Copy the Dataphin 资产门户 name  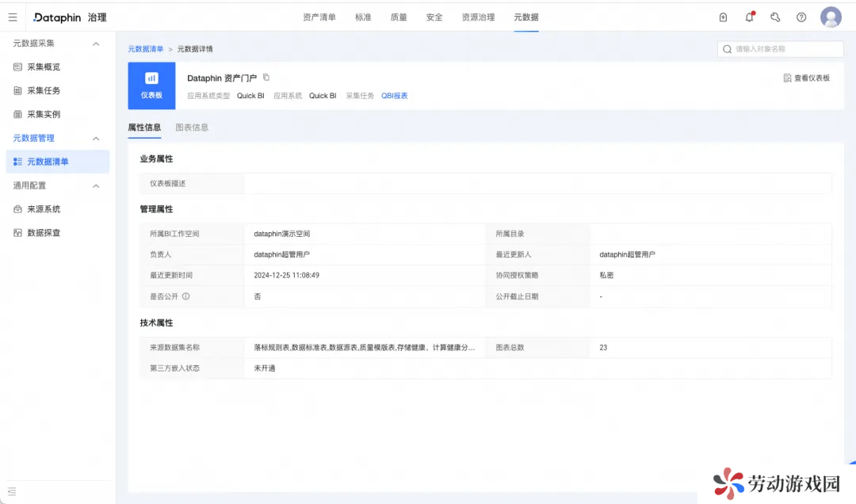[266, 78]
